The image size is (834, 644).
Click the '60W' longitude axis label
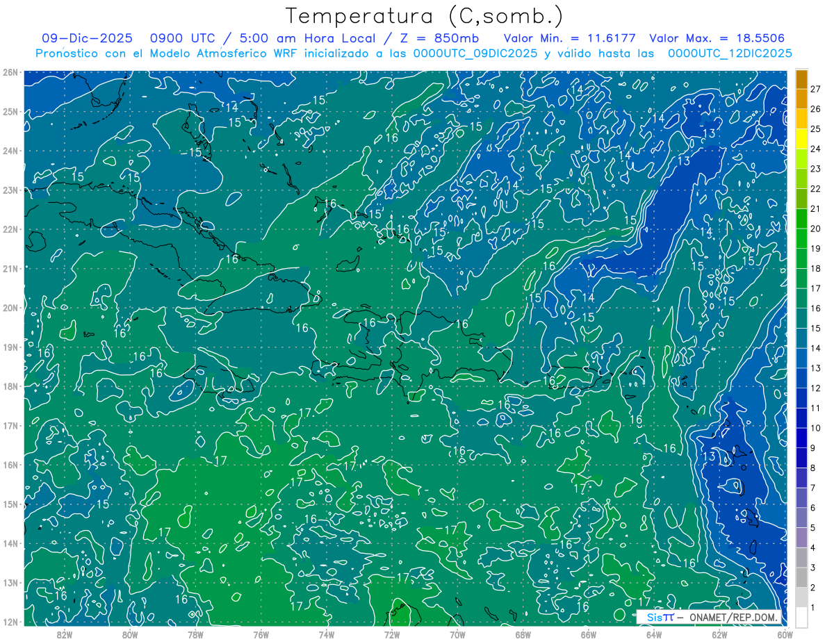[785, 634]
